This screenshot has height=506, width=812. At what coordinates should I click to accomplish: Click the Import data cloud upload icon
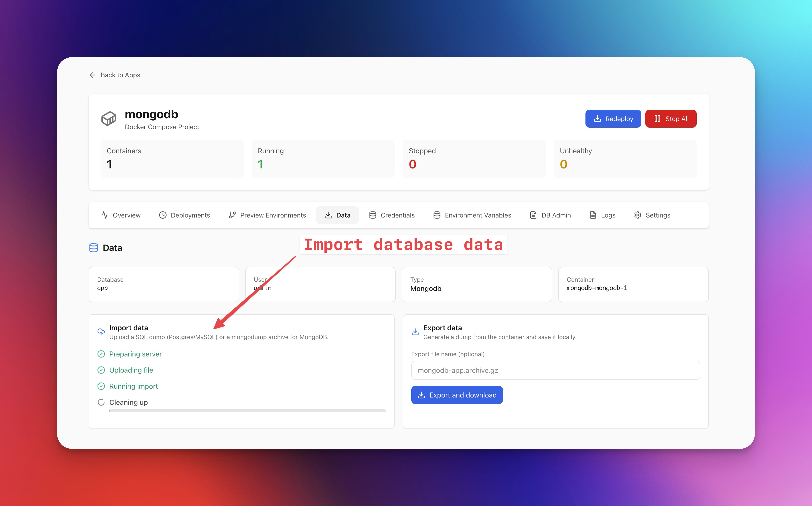click(101, 332)
